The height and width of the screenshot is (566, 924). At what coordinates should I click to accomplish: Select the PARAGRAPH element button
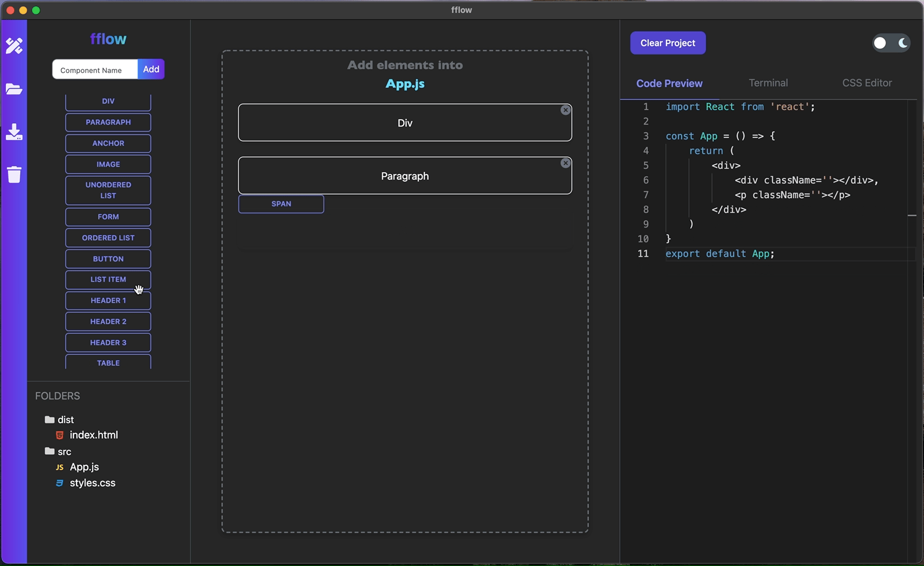tap(108, 122)
